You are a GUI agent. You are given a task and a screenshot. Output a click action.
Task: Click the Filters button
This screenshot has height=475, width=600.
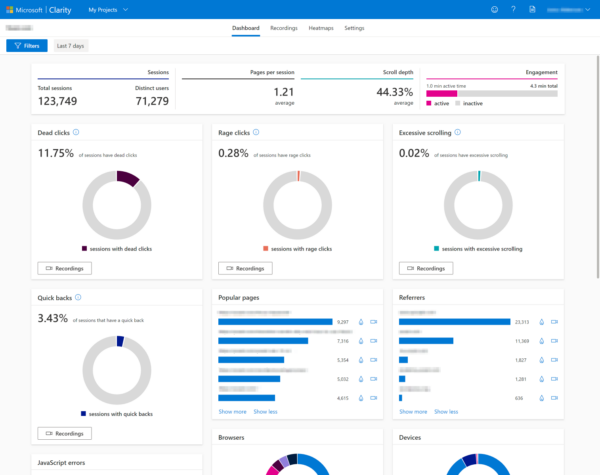(x=26, y=46)
